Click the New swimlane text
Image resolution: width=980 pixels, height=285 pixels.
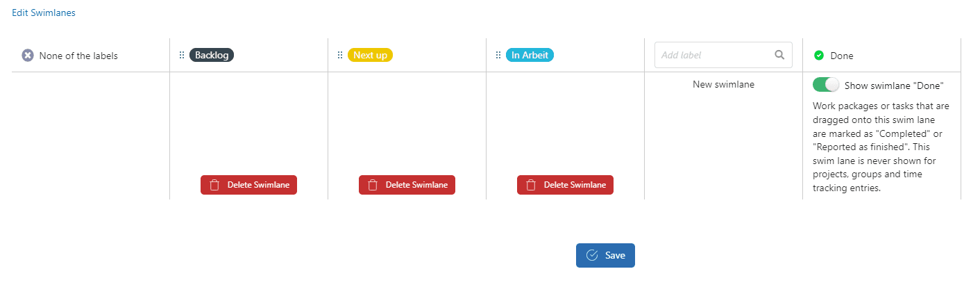point(723,84)
